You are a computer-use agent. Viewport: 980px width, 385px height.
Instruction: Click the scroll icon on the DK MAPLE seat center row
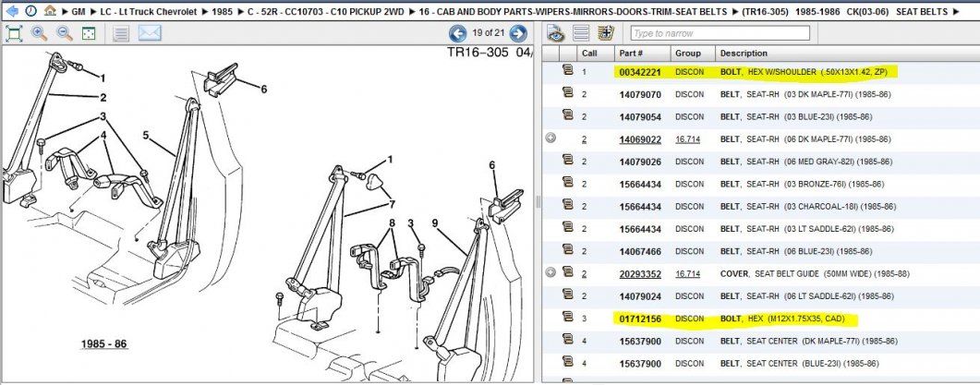[567, 340]
